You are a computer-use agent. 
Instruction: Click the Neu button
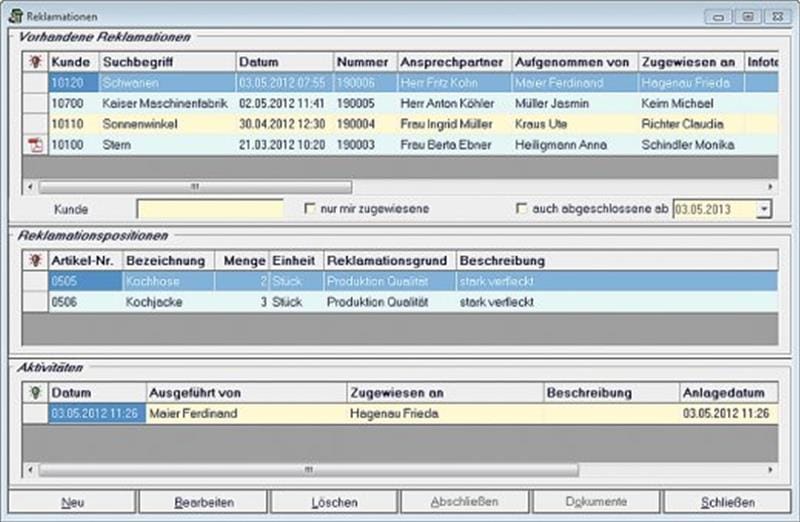pos(73,502)
